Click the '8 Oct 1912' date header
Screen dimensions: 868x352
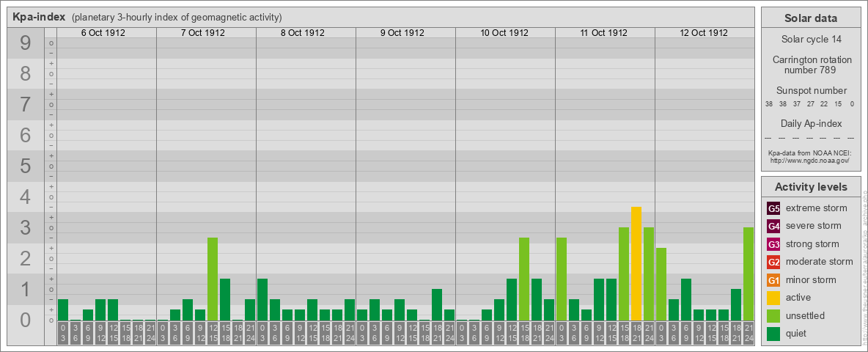pyautogui.click(x=302, y=33)
